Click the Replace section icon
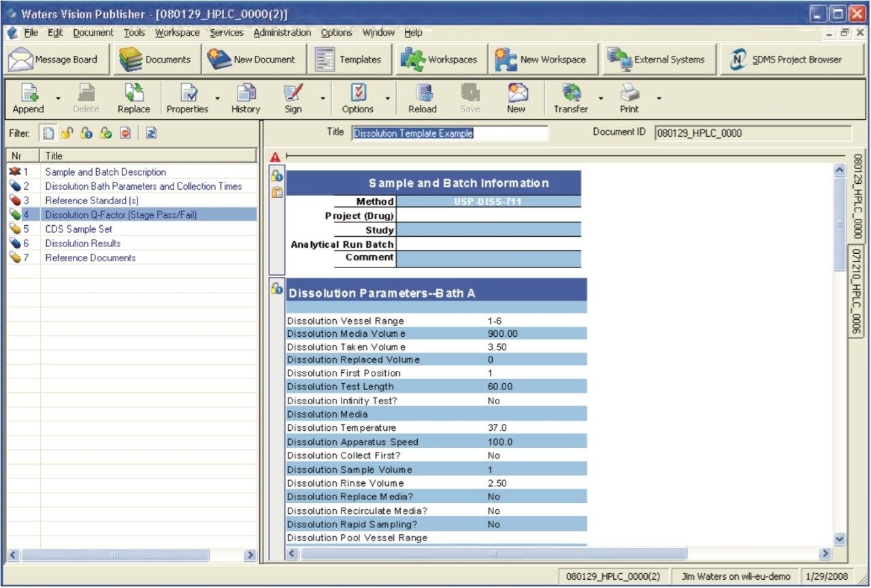The height and width of the screenshot is (588, 871). [134, 99]
